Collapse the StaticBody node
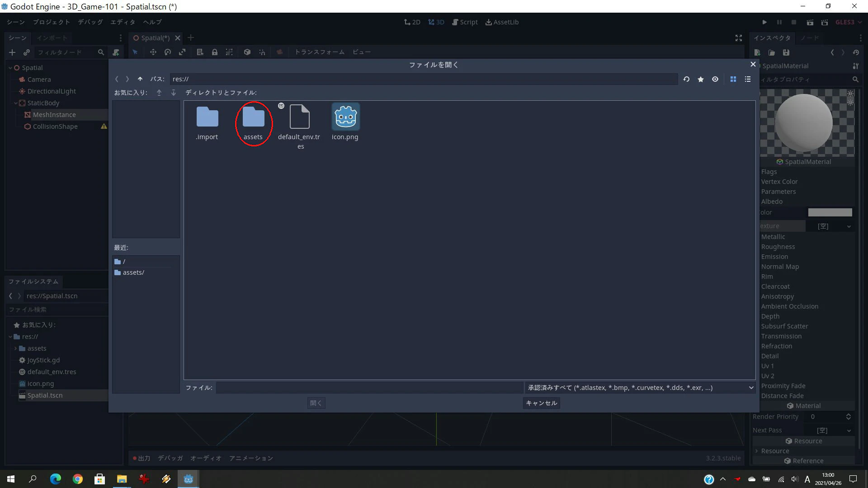 (15, 103)
